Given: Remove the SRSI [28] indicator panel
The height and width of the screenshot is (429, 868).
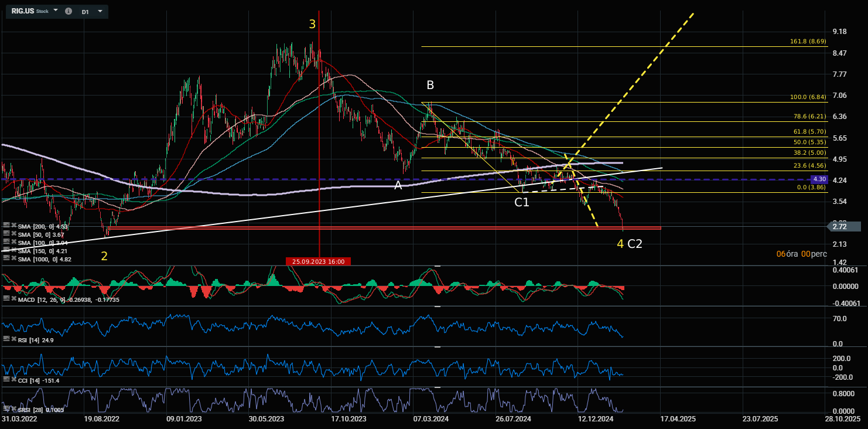Looking at the screenshot, I should [x=13, y=408].
